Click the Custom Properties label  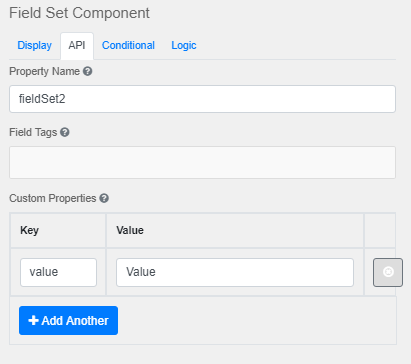tap(53, 198)
